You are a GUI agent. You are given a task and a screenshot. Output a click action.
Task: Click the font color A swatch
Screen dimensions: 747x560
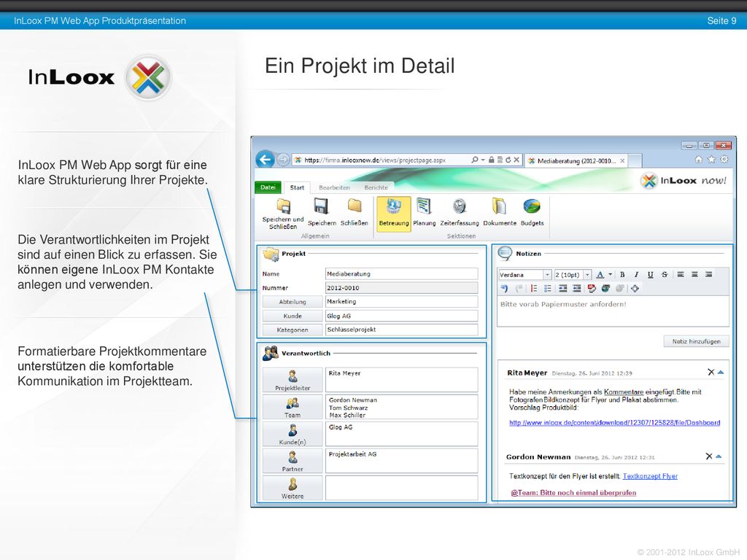[600, 275]
